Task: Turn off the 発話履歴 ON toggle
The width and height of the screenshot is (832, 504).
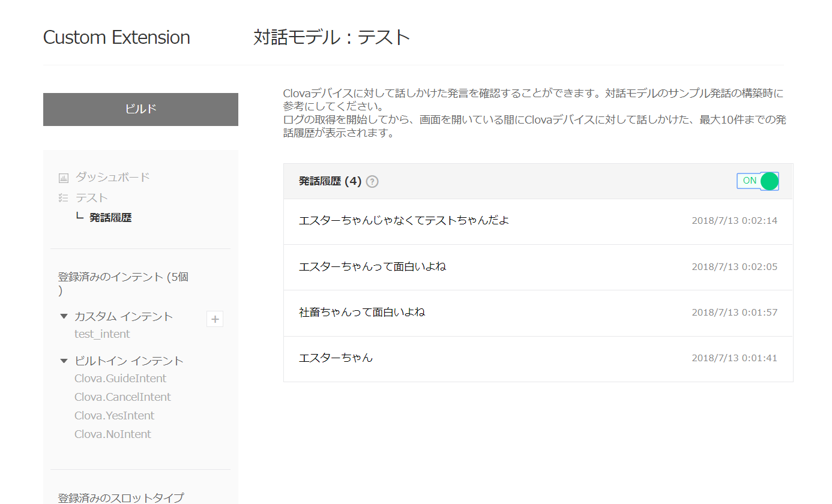Action: (x=758, y=181)
